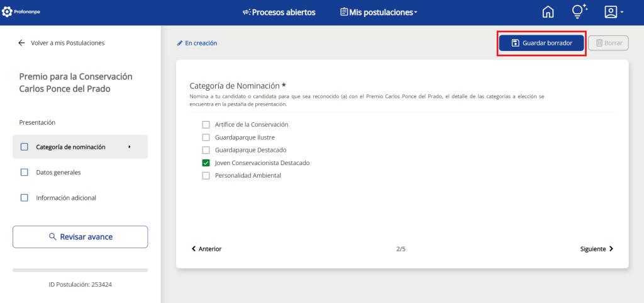Expand Mis postulaciones dropdown menu
This screenshot has height=303, width=644.
379,13
